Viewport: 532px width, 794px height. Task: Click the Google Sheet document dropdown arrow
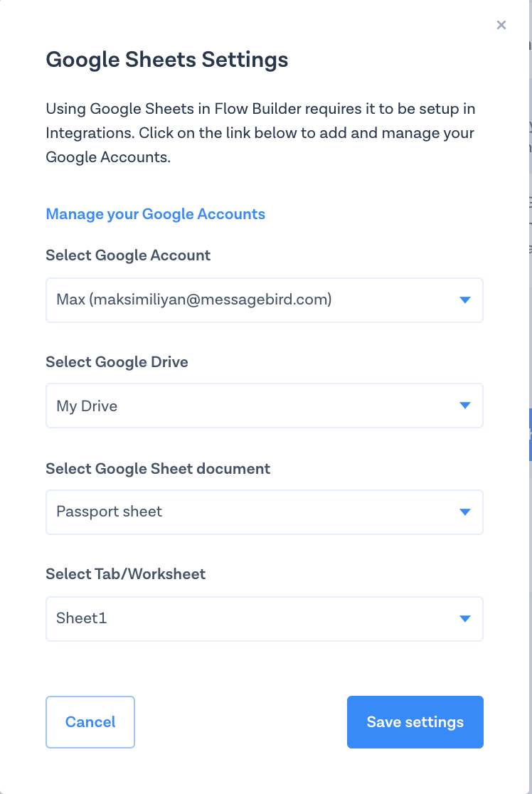465,512
